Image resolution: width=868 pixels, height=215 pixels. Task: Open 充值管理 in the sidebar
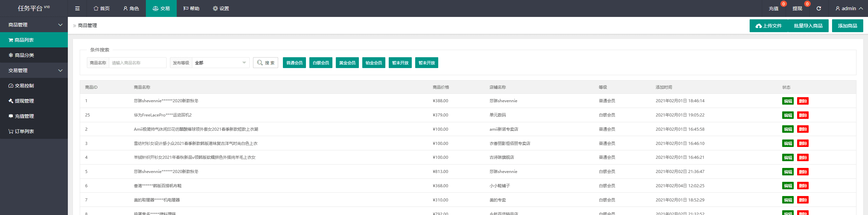34,116
